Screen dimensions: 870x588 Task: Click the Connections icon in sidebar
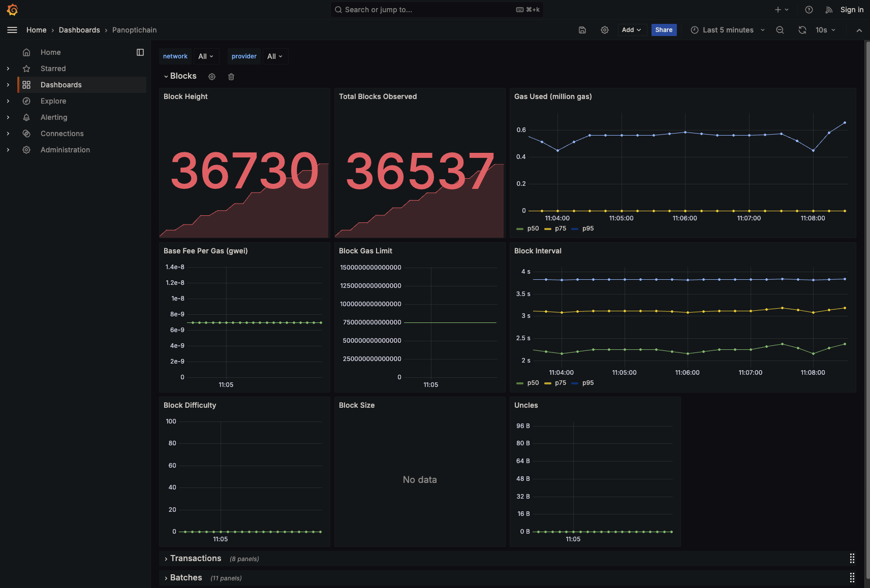click(26, 134)
